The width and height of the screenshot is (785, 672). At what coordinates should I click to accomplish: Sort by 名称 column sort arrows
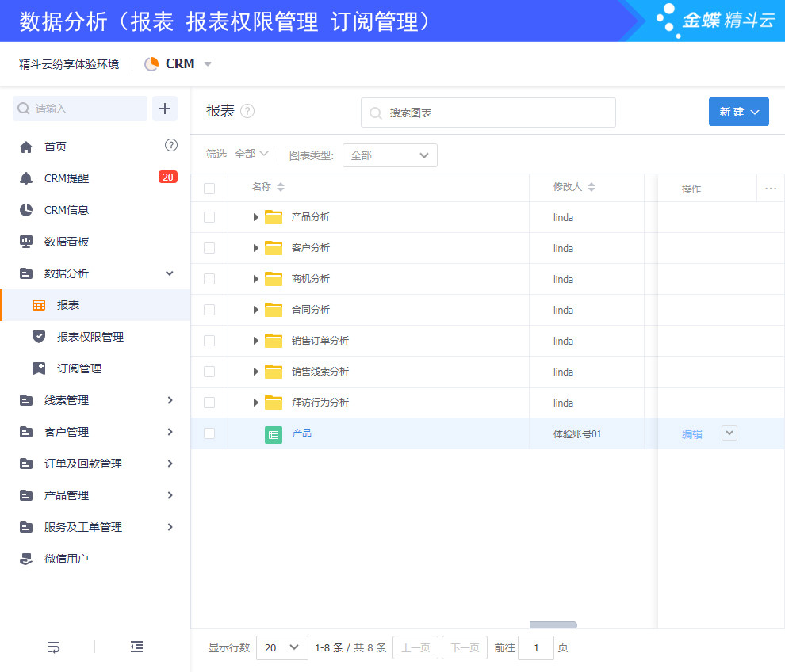[x=281, y=187]
